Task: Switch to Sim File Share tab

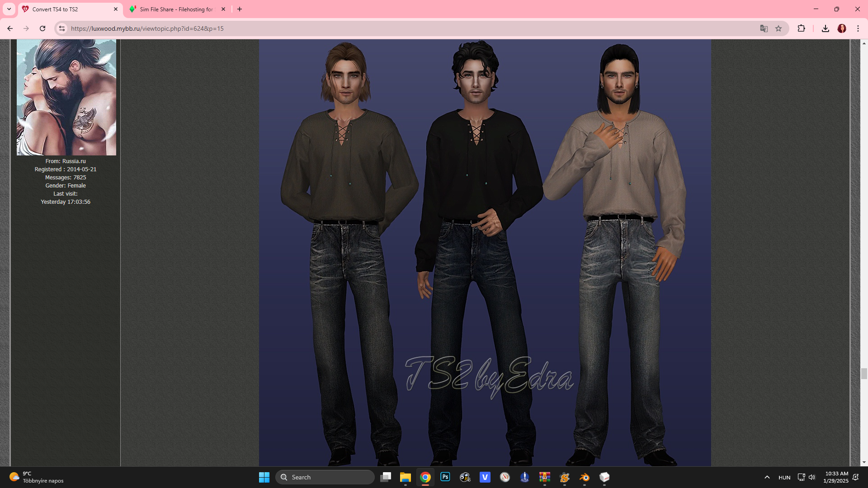Action: [x=178, y=9]
